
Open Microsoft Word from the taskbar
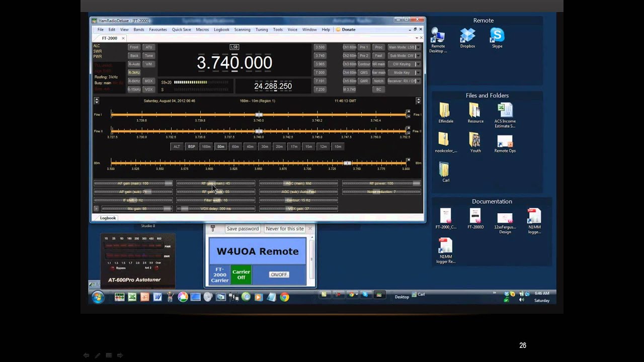click(x=157, y=297)
